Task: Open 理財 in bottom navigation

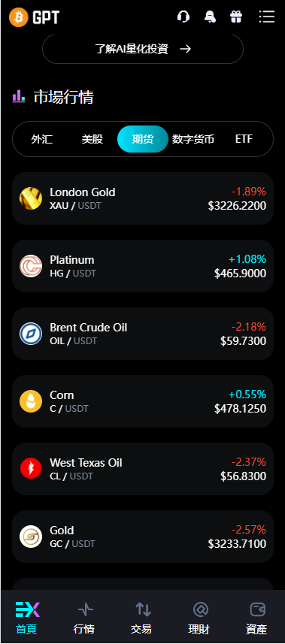Action: coord(199,616)
